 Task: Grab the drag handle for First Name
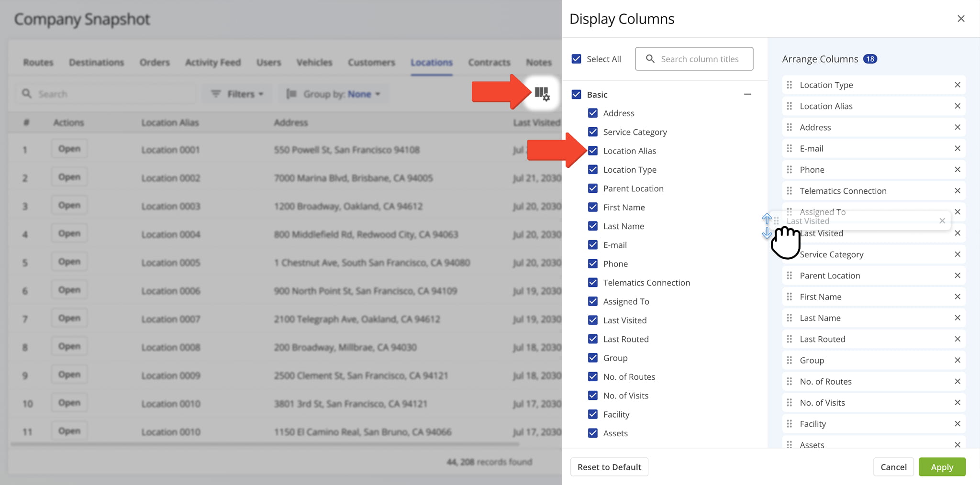coord(789,297)
